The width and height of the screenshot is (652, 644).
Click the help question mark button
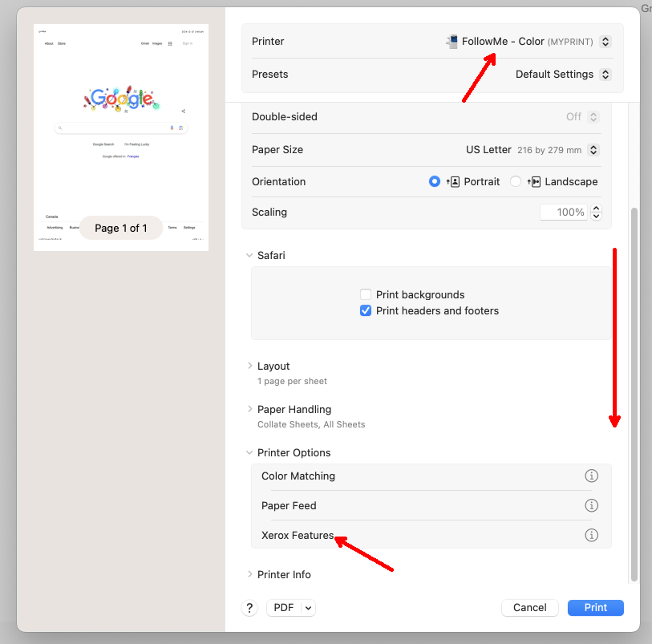tap(249, 608)
